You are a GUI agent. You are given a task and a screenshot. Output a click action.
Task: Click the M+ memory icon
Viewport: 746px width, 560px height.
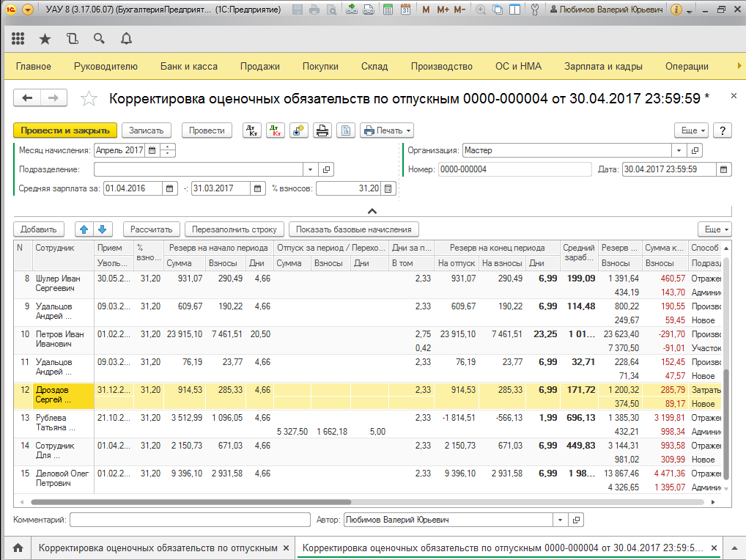point(443,10)
